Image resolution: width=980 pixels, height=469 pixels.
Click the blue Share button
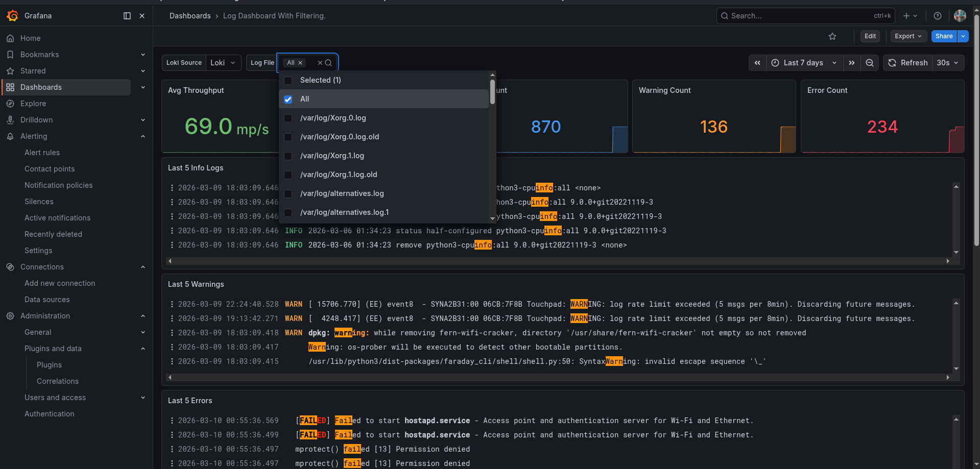(944, 36)
